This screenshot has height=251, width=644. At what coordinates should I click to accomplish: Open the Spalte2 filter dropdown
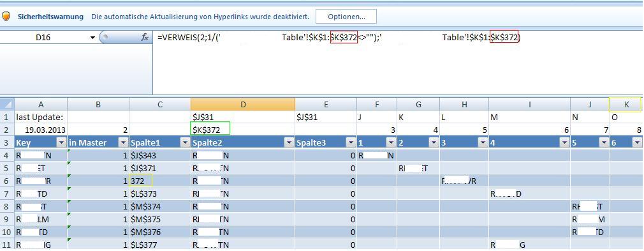289,143
